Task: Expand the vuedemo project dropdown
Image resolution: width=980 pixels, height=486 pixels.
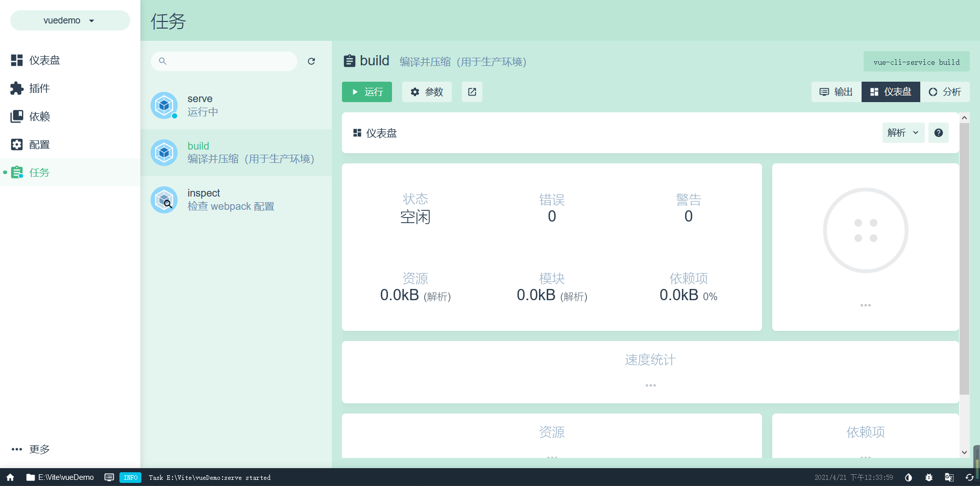Action: 70,20
